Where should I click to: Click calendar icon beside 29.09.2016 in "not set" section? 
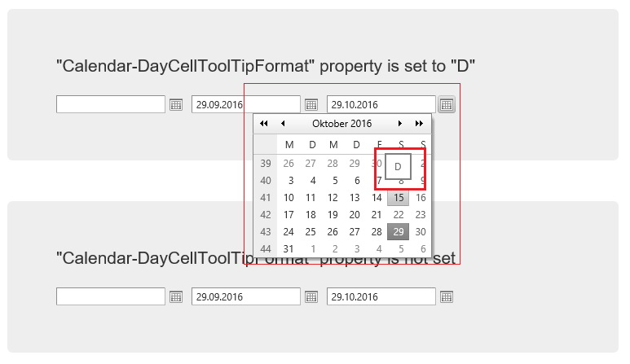(311, 297)
